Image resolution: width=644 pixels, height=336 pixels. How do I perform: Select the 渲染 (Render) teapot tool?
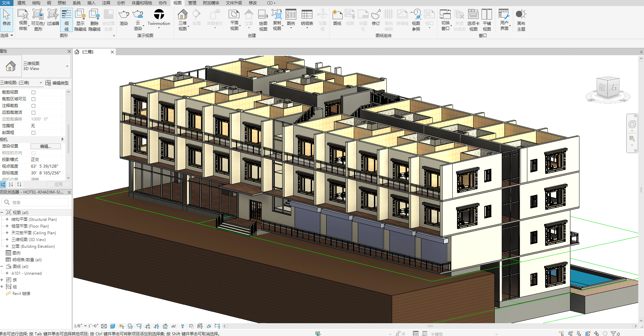(x=124, y=15)
